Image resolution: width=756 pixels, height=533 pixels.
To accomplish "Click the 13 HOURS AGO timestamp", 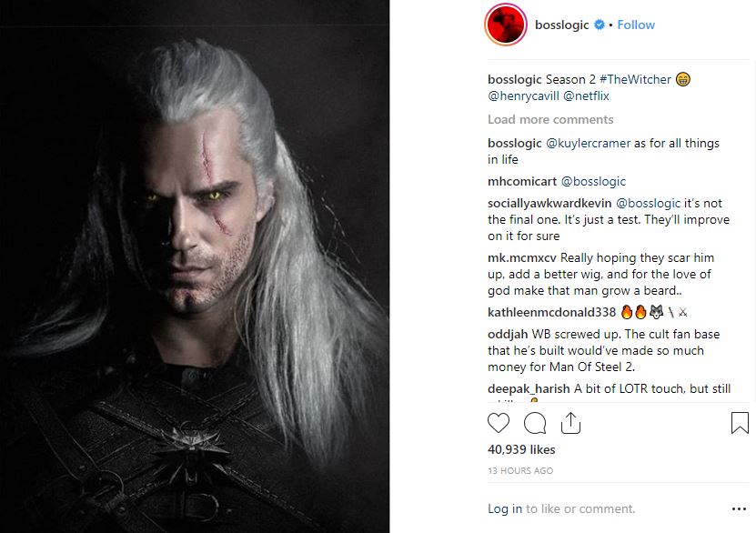I will (x=520, y=471).
